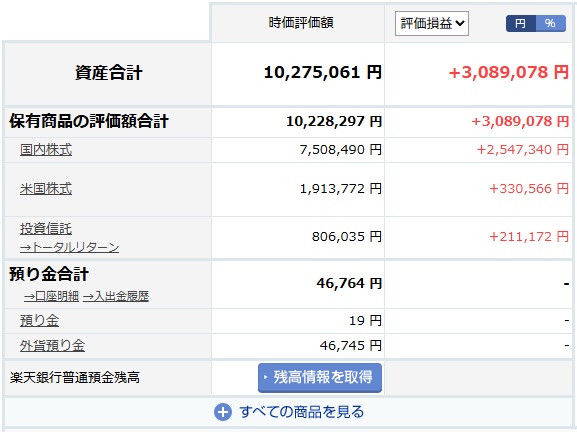Open the →入出金履歴 link

click(116, 296)
